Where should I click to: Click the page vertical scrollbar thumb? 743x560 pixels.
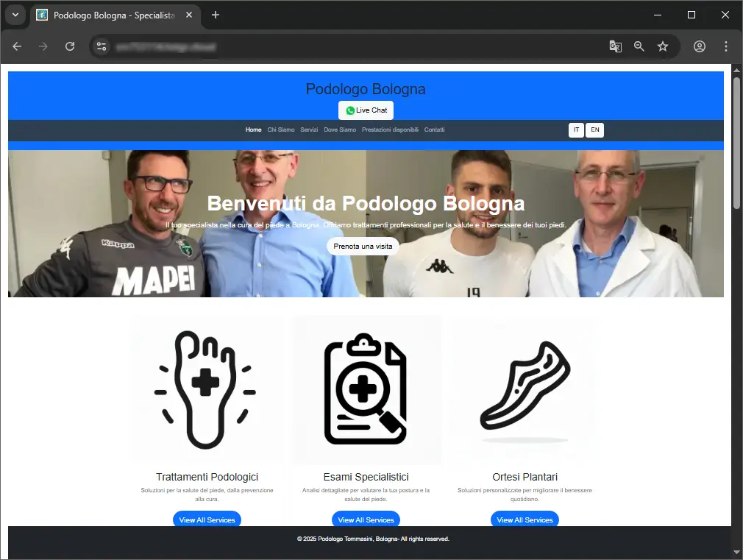pyautogui.click(x=736, y=140)
